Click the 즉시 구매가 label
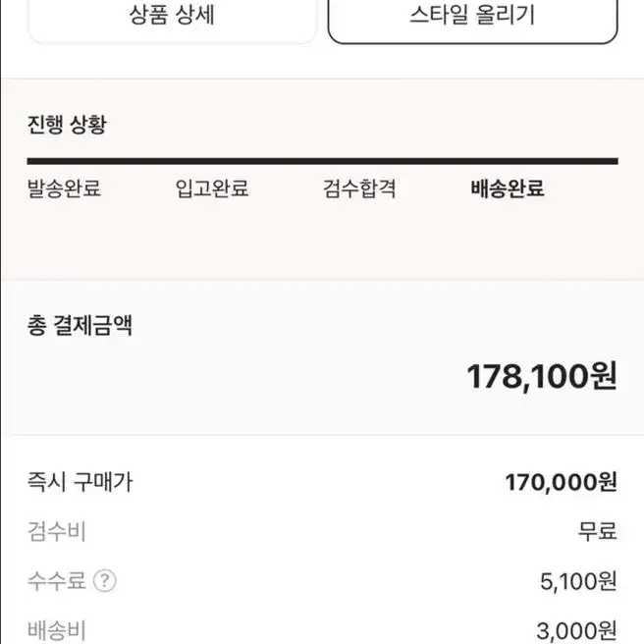The height and width of the screenshot is (644, 644). (80, 482)
